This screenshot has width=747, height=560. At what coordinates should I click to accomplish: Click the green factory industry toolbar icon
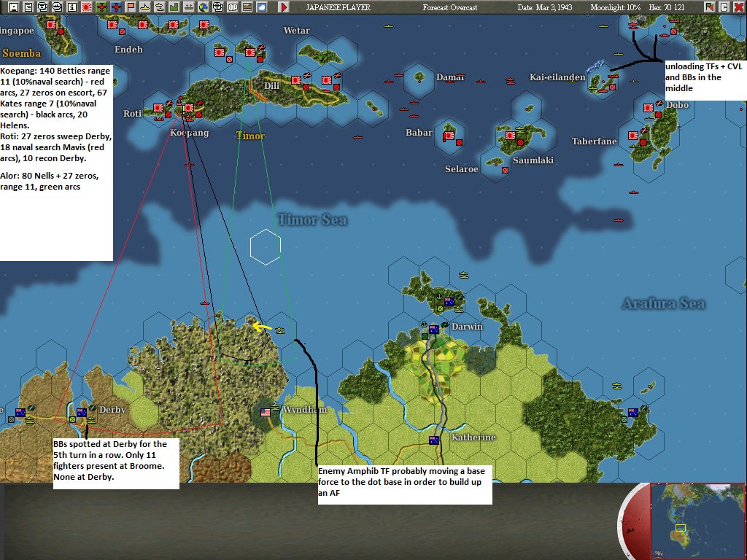pos(174,7)
